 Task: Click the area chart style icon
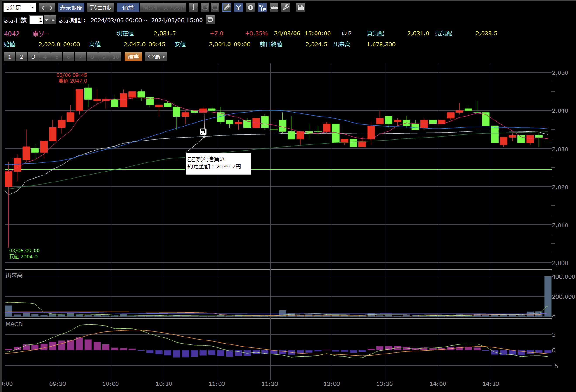click(274, 7)
